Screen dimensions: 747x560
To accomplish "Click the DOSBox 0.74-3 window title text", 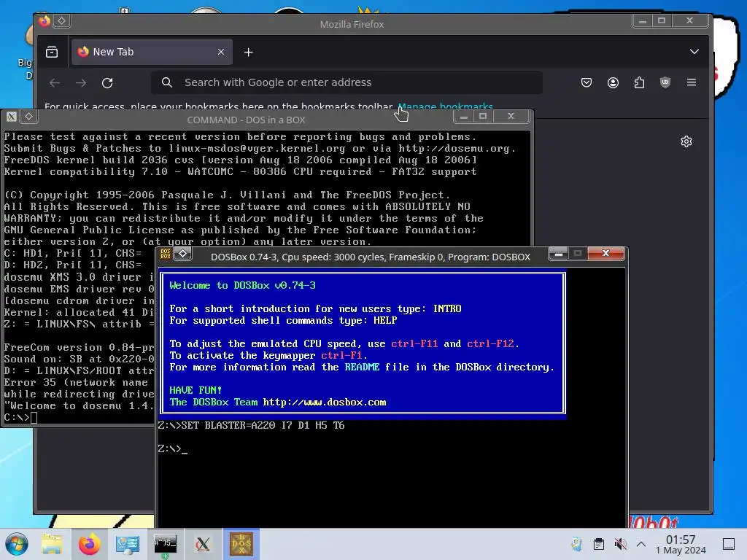I will 370,257.
